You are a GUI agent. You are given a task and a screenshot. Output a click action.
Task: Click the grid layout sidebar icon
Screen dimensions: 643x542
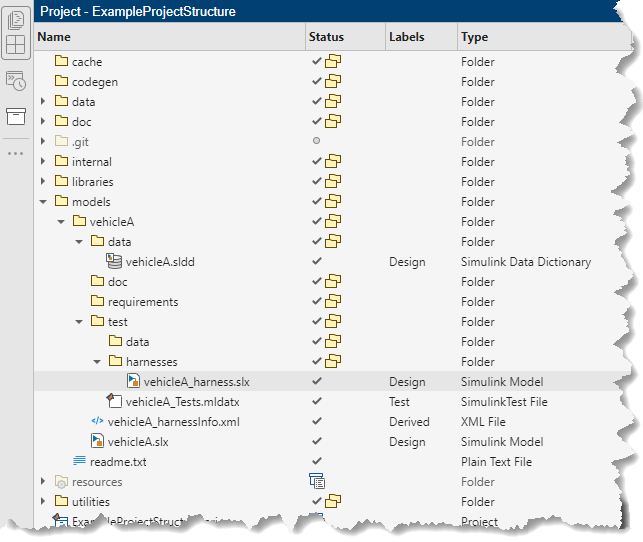click(x=16, y=45)
